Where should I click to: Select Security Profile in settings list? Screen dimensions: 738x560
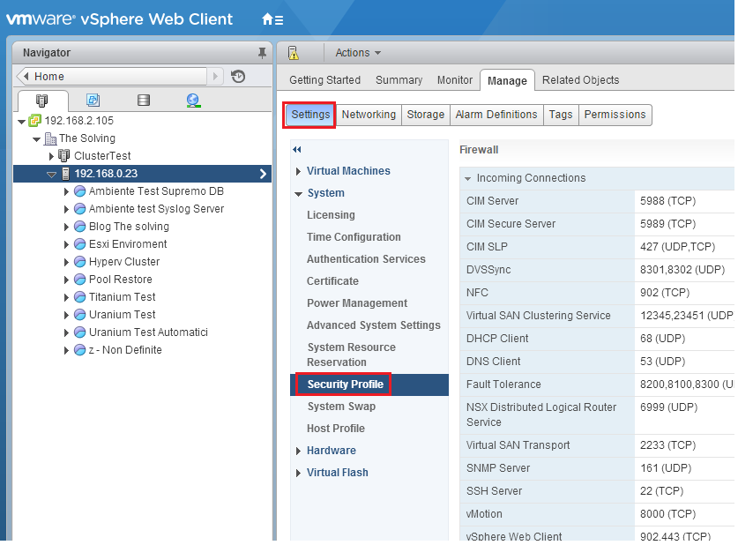369,385
